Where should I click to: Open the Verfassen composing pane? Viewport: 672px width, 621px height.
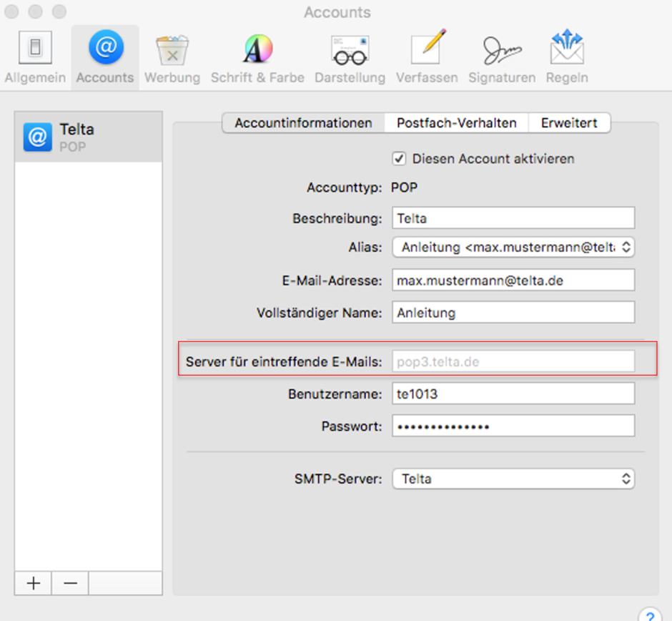tap(427, 57)
